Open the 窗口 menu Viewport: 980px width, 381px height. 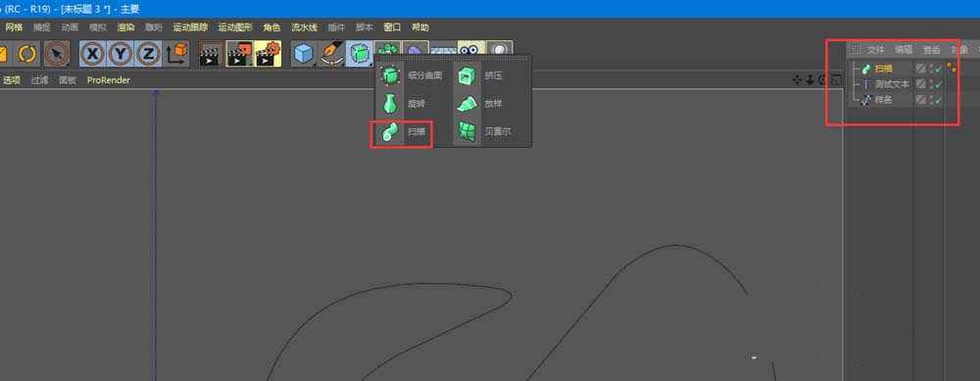(393, 27)
